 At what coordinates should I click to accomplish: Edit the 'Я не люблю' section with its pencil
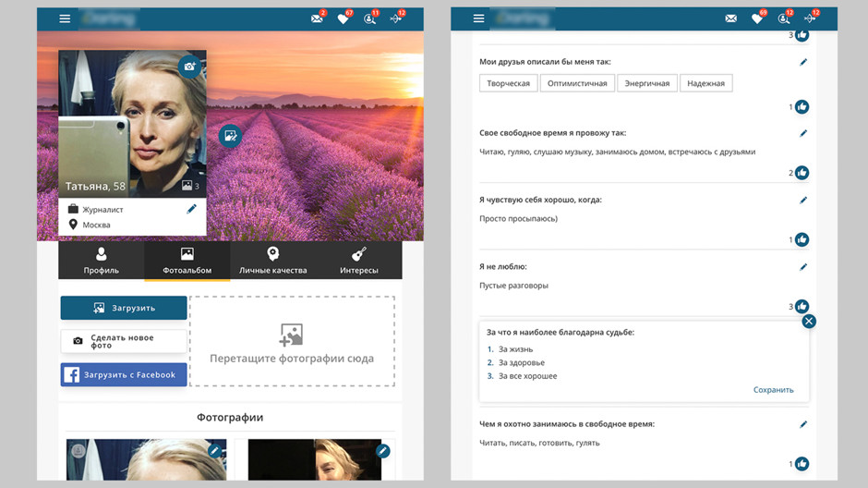pos(803,267)
